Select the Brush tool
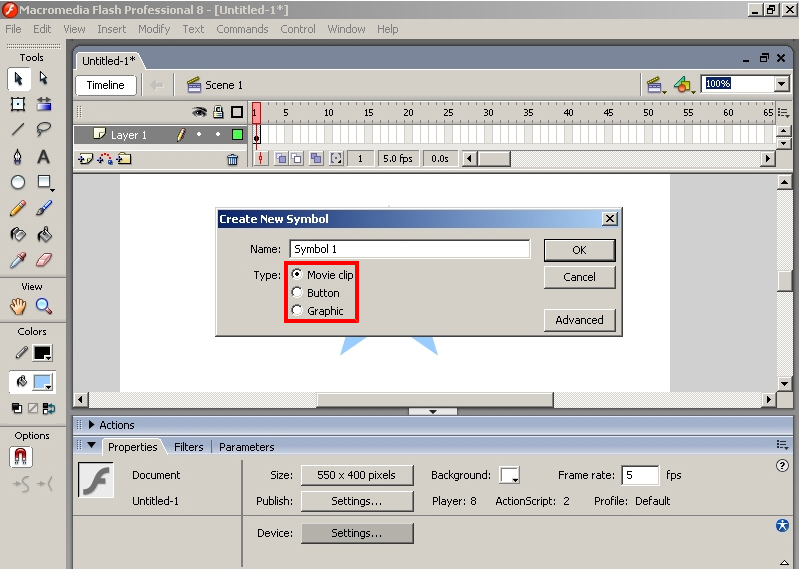The image size is (799, 569). coord(44,208)
